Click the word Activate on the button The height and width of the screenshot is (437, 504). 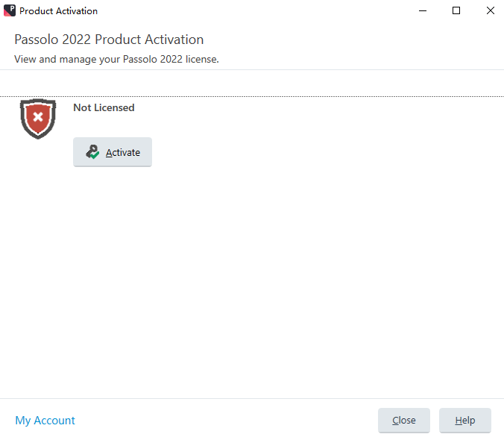pyautogui.click(x=123, y=152)
